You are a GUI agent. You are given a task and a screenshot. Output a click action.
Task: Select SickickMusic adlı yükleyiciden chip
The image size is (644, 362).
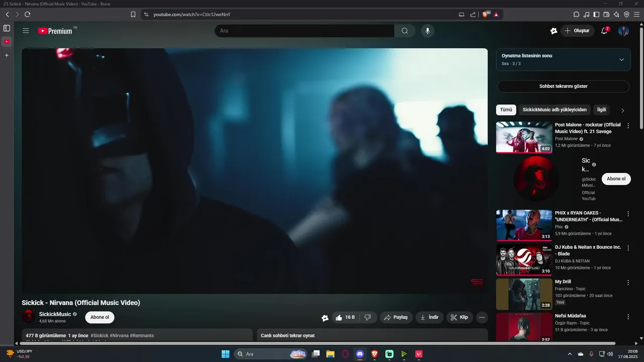click(554, 110)
